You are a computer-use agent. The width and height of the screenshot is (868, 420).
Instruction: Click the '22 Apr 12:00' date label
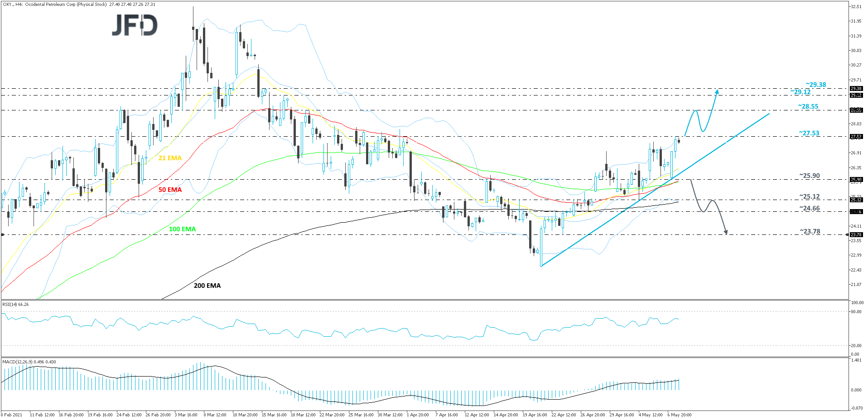564,415
